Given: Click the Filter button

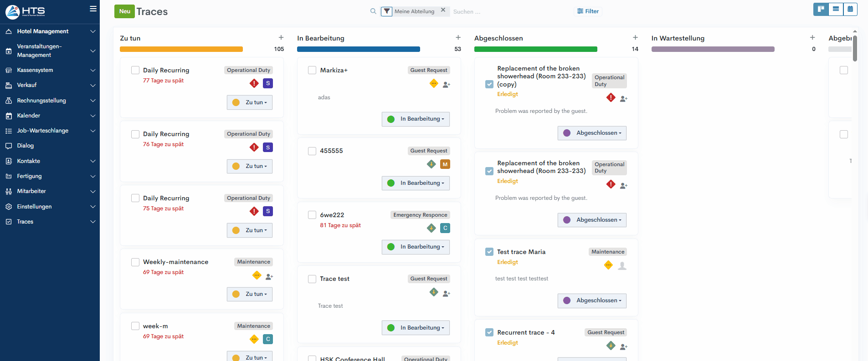Looking at the screenshot, I should [588, 11].
